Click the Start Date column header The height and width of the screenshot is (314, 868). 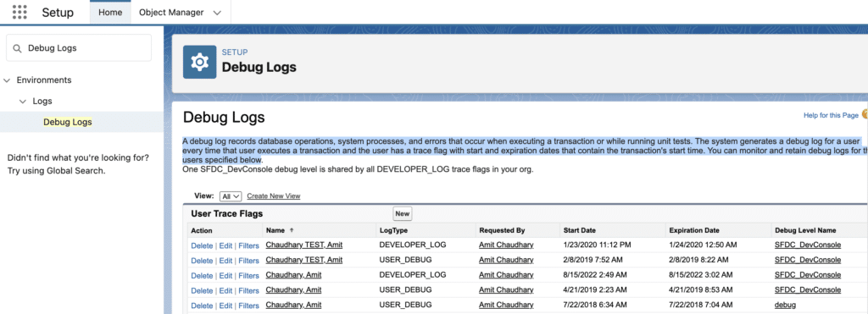[x=579, y=230]
